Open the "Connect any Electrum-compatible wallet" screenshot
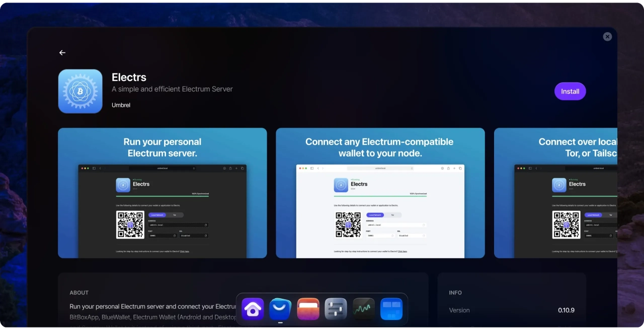 coord(380,148)
